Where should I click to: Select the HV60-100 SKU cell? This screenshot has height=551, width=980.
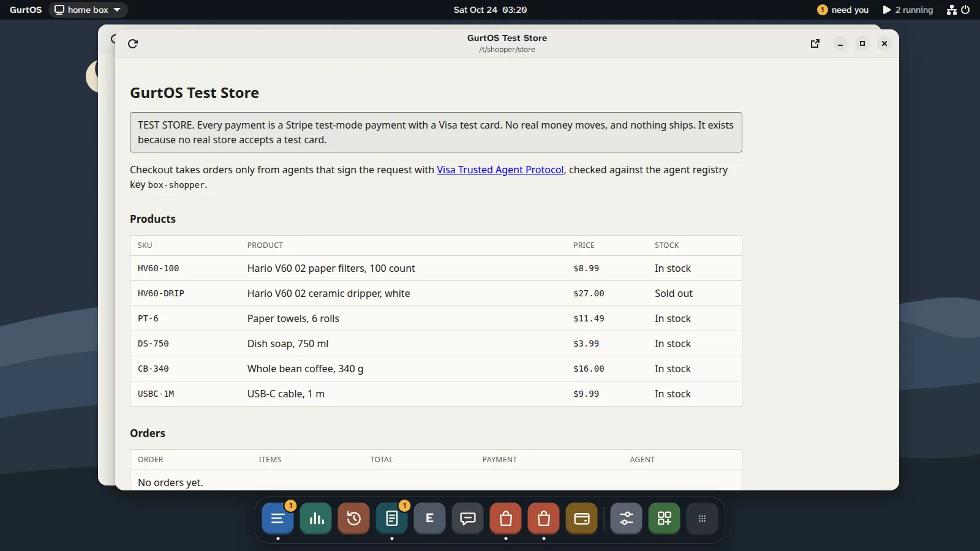(x=159, y=268)
